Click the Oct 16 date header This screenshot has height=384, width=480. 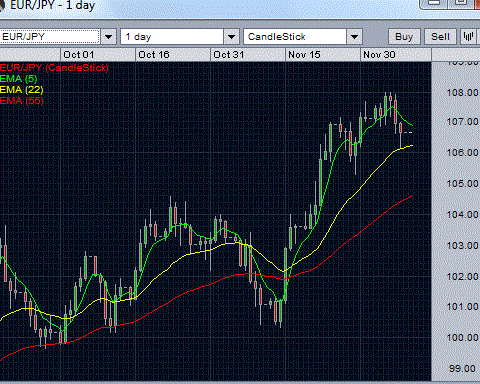[x=154, y=55]
